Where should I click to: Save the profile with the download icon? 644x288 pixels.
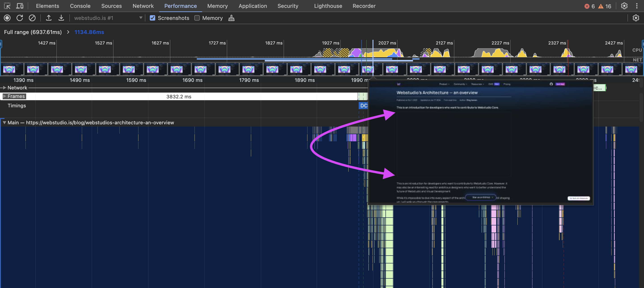[61, 18]
